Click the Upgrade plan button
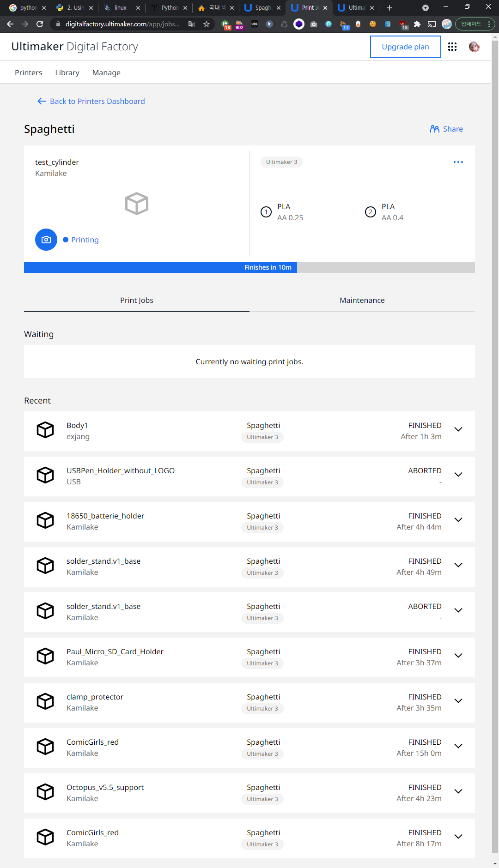Screen dimensions: 499x868 point(406,47)
